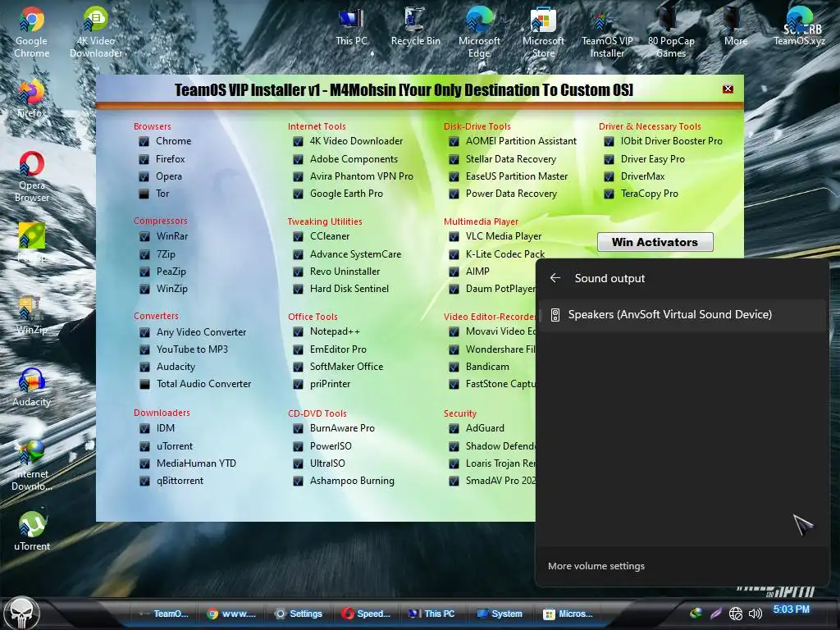Open 4K Video Downloader desktop icon
The height and width of the screenshot is (630, 840).
96,32
